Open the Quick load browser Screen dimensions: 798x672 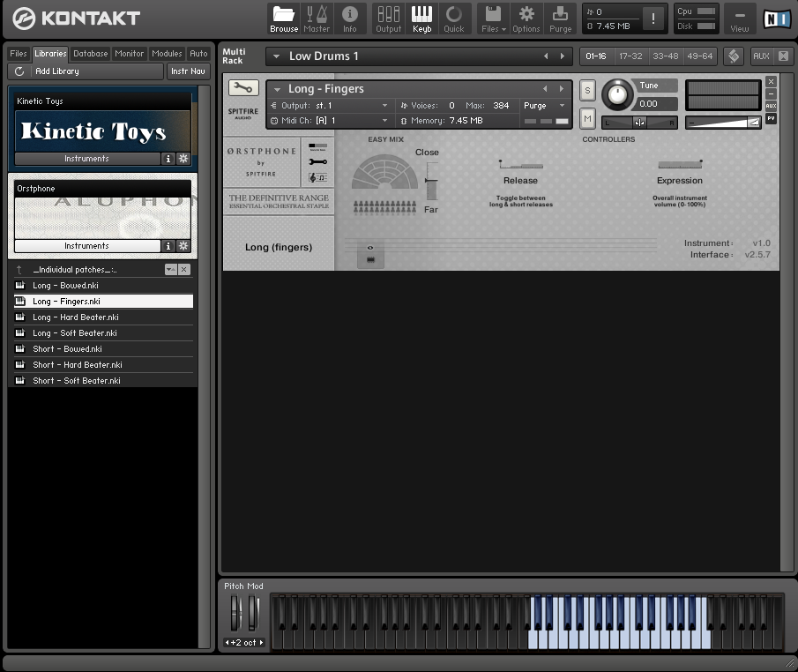(x=454, y=19)
